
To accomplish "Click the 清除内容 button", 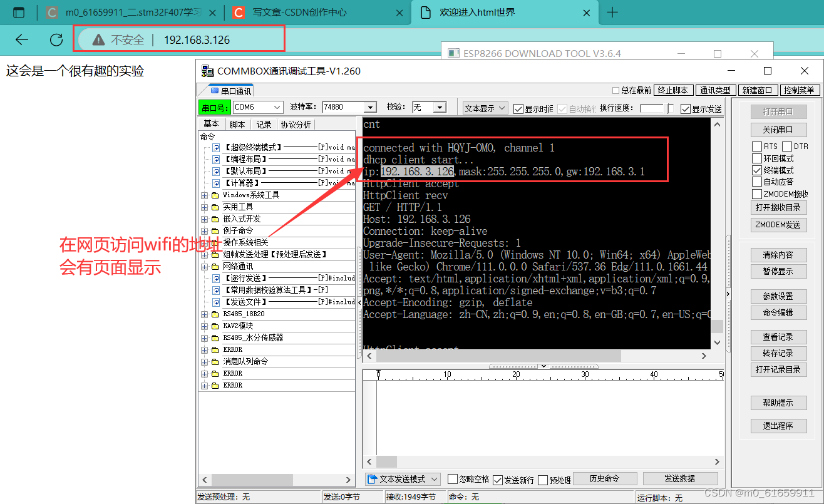I will pyautogui.click(x=778, y=254).
